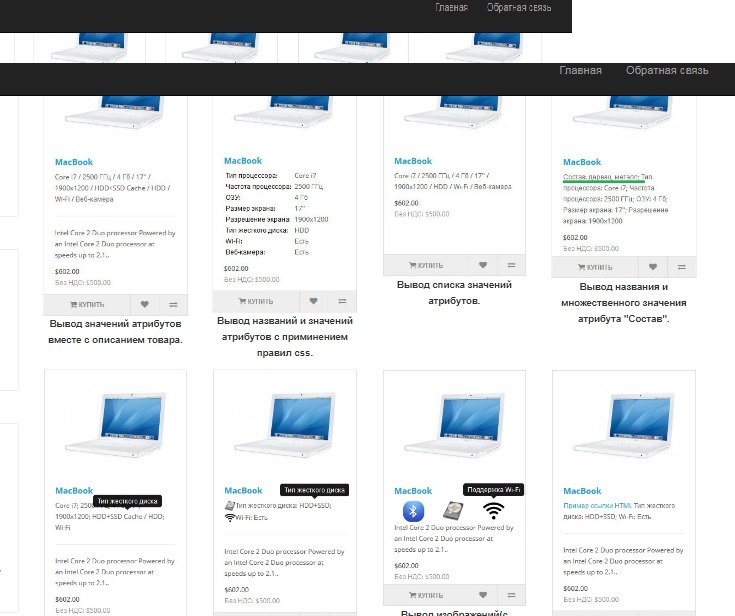The image size is (735, 616).
Task: Select 'Частота процессора:' attribute label
Action: (258, 187)
